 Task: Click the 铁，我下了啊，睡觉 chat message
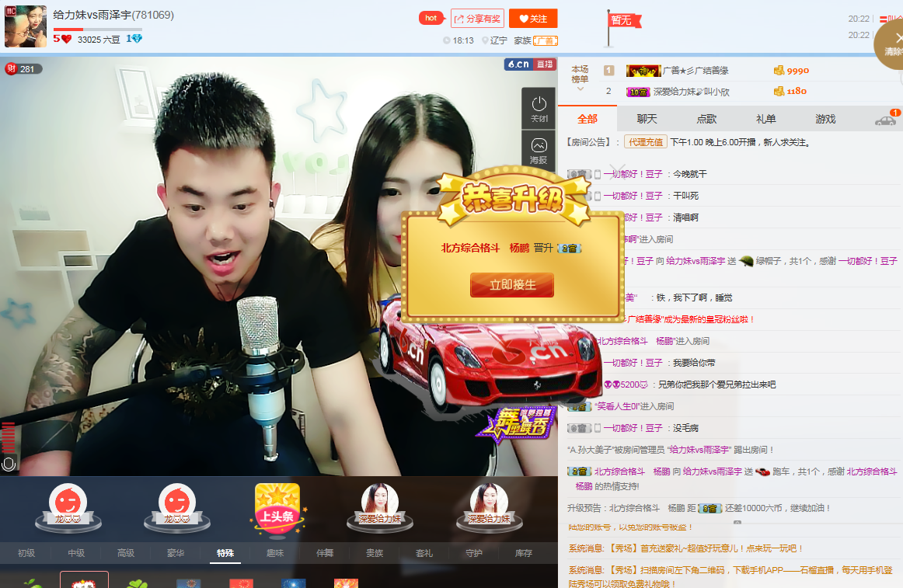[694, 297]
